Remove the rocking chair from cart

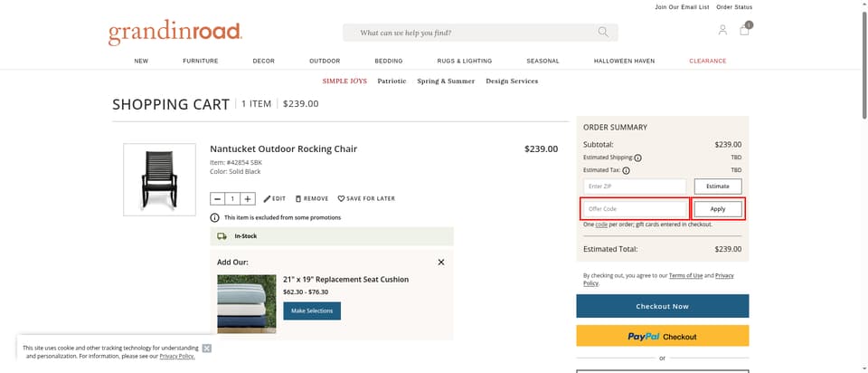click(x=312, y=198)
